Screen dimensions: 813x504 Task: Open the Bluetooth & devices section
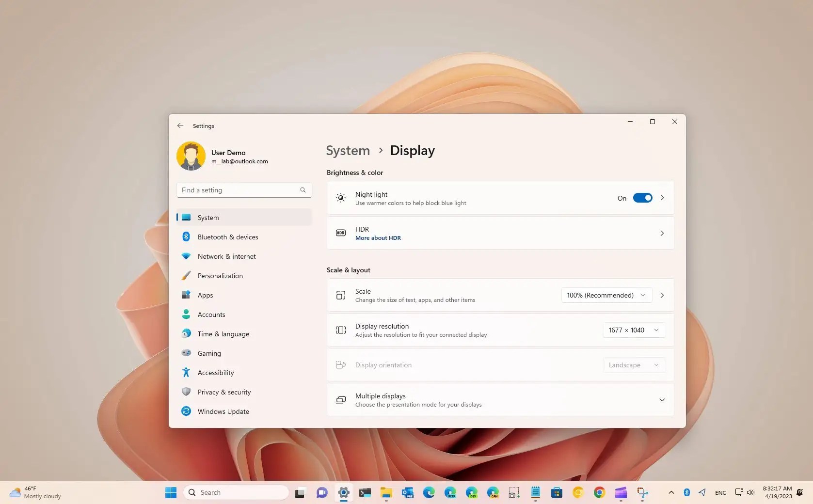(x=228, y=236)
